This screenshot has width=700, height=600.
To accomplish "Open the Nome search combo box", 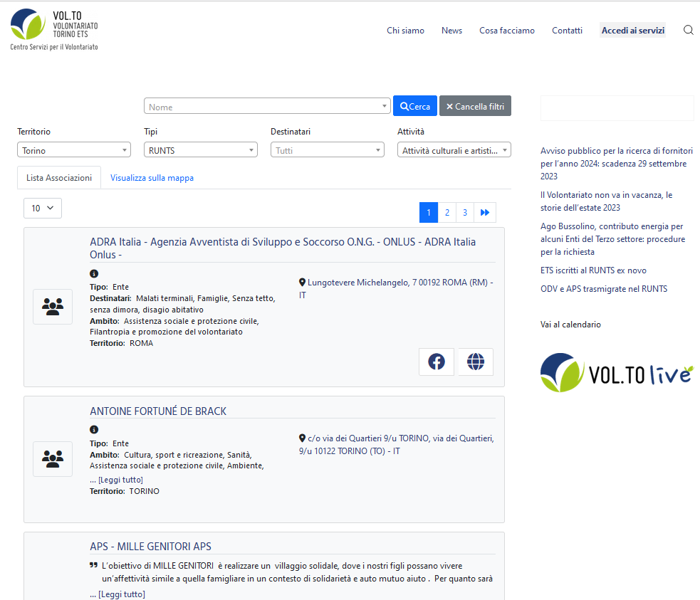I will (267, 106).
